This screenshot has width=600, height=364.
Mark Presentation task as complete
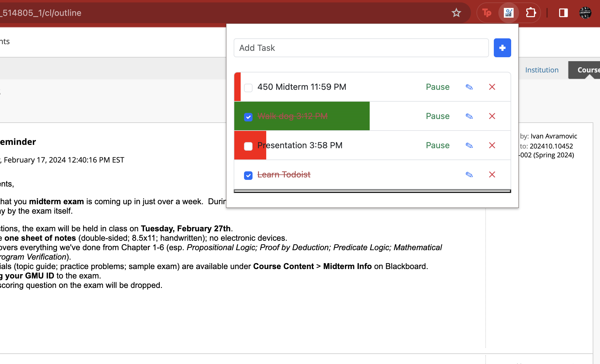(x=248, y=146)
